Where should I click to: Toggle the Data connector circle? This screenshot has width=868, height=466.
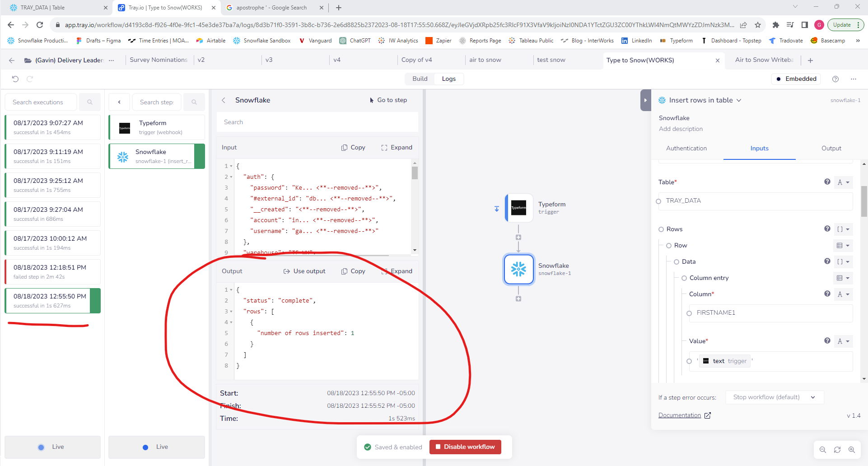pos(677,262)
